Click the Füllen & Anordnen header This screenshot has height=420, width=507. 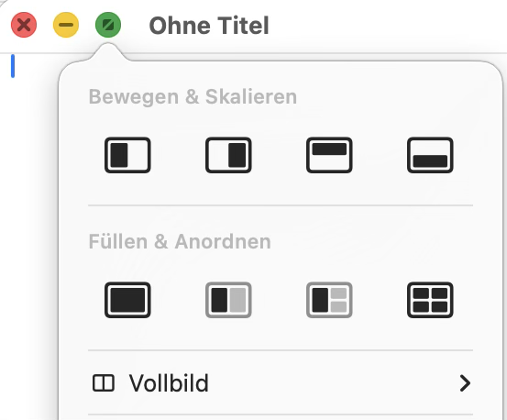click(180, 241)
